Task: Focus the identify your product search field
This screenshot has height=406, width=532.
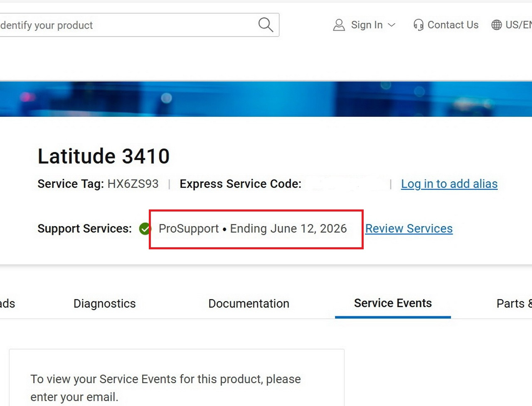Action: point(139,25)
